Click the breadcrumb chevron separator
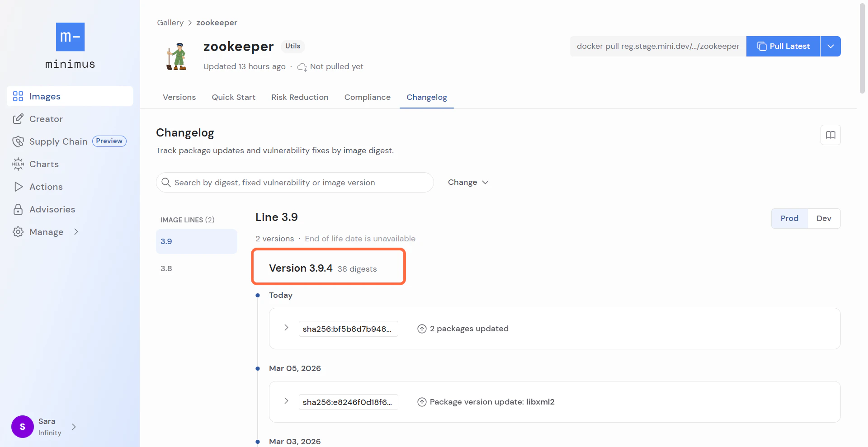This screenshot has width=868, height=447. 190,23
